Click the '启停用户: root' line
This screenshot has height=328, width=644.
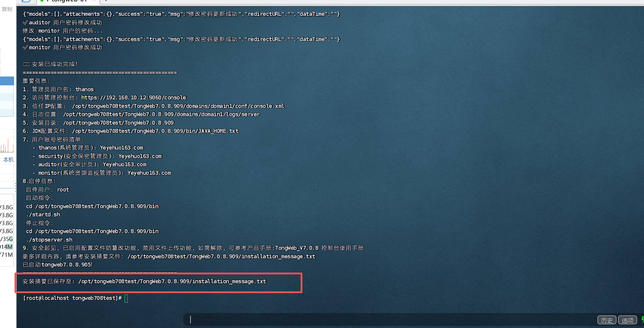(x=47, y=190)
